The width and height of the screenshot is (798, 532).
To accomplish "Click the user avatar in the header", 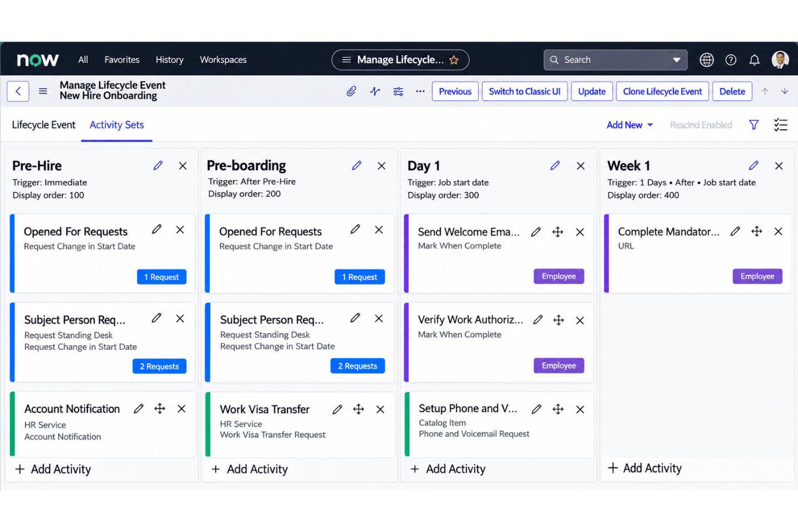I will pos(780,60).
